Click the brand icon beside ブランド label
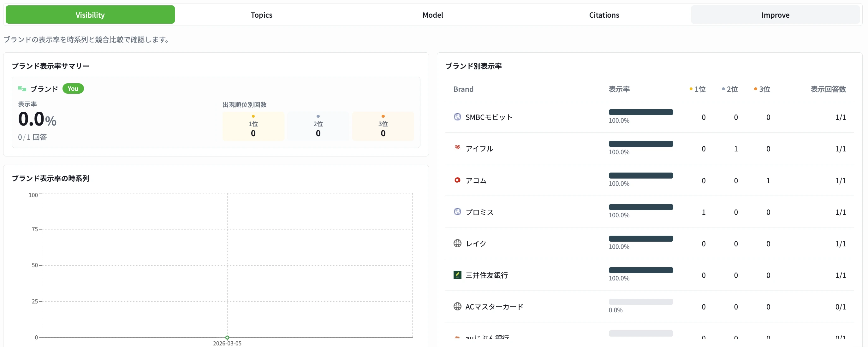This screenshot has width=868, height=347. (x=22, y=88)
